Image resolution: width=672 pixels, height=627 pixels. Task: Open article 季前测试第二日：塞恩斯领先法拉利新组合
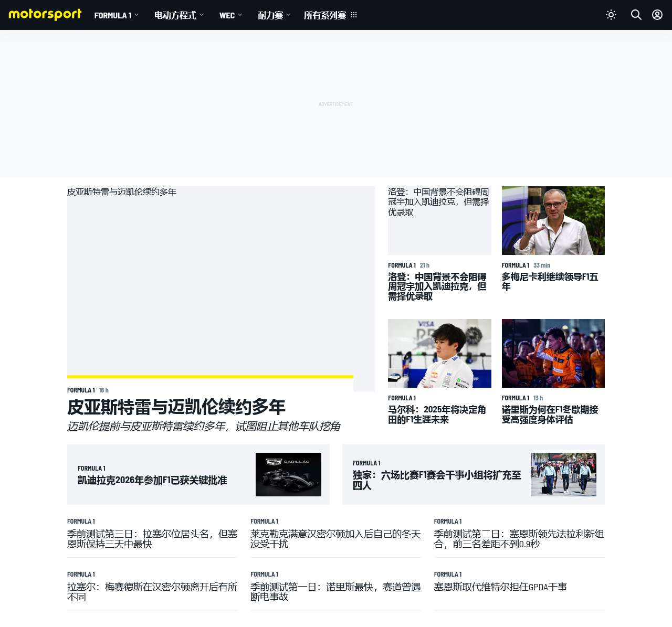519,539
